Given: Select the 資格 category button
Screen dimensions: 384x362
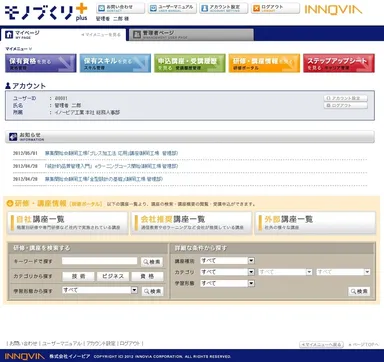Looking at the screenshot, I should click(x=147, y=276).
